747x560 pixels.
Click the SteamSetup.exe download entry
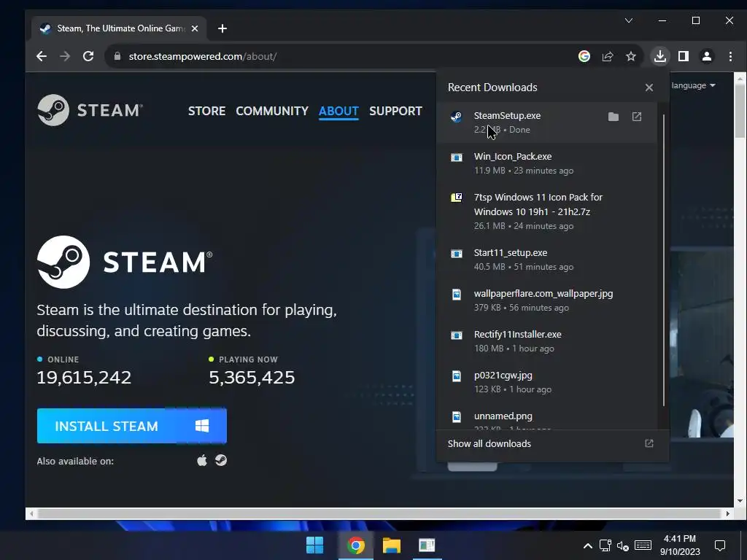pos(546,122)
